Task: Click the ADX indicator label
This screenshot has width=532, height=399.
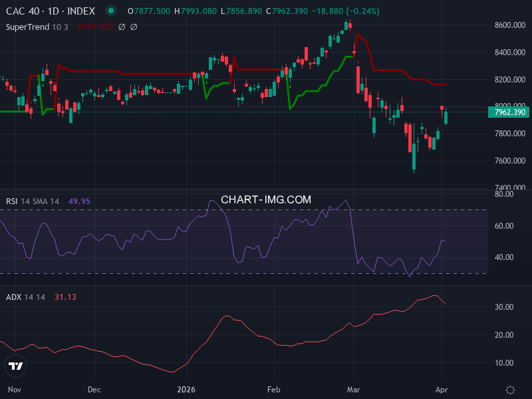Action: pos(15,298)
